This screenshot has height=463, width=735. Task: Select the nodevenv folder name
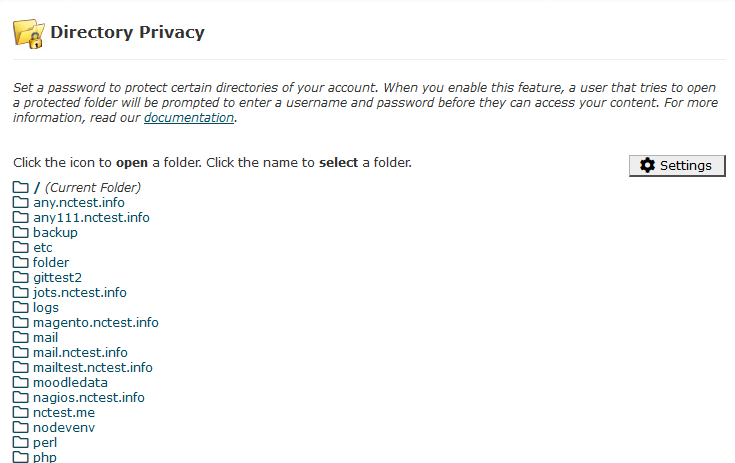(64, 427)
